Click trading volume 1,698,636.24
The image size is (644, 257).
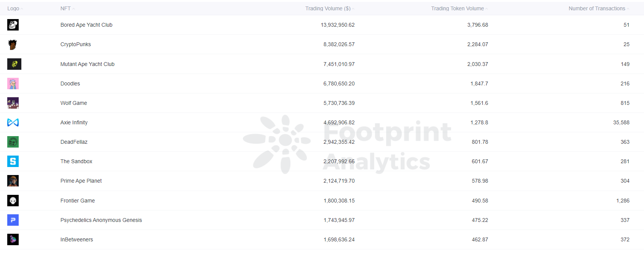coord(339,239)
